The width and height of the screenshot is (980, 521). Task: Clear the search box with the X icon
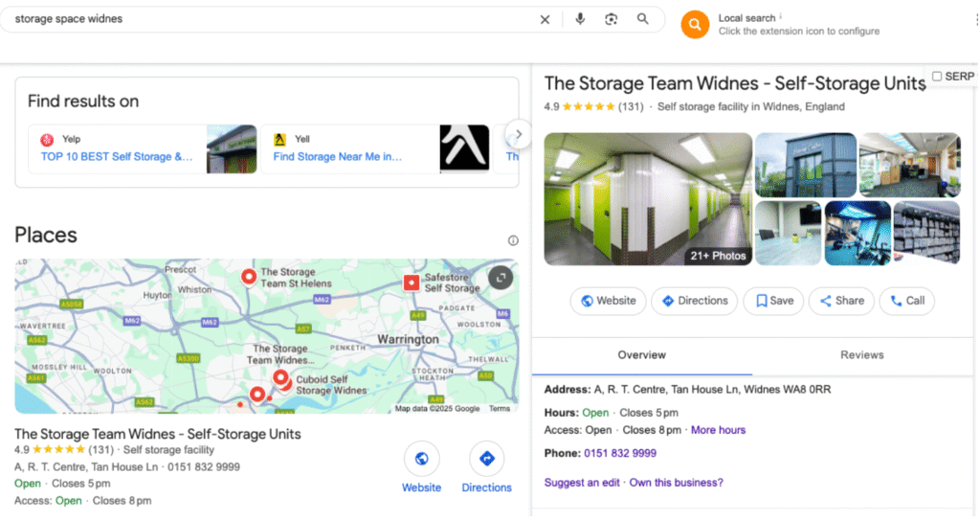(545, 19)
